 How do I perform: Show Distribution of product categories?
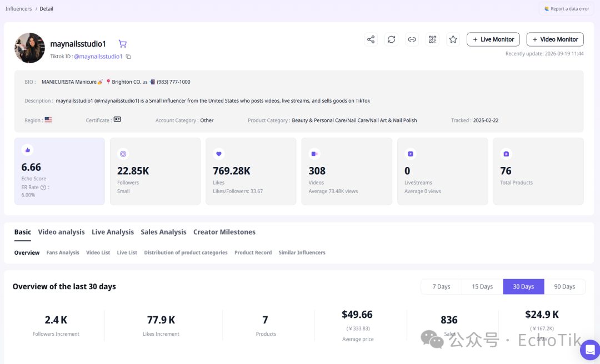(x=186, y=252)
